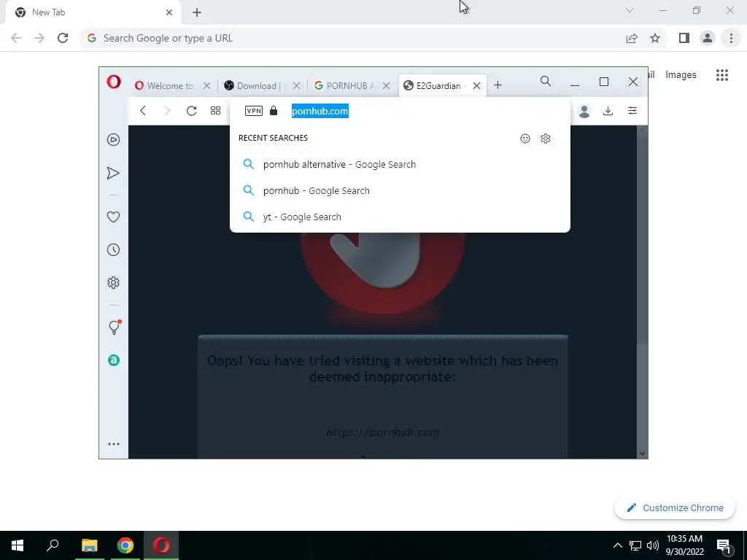Open the Opera menu logo button
Image resolution: width=747 pixels, height=560 pixels.
click(114, 82)
